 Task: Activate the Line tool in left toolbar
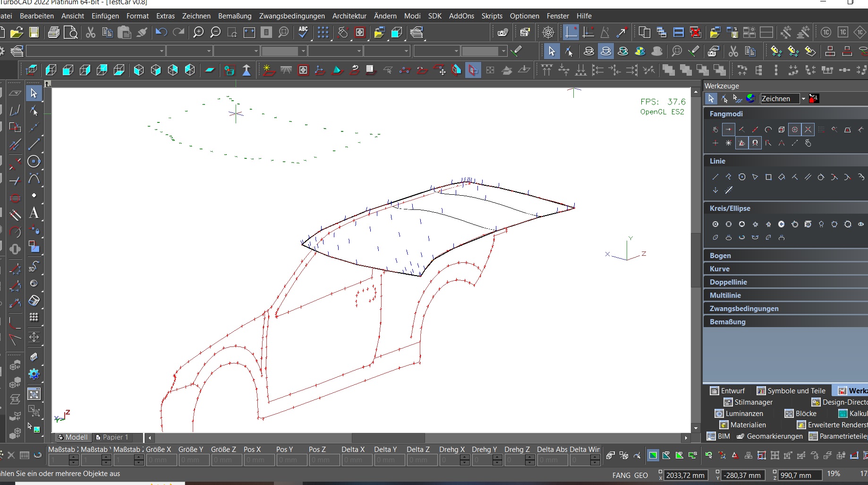(34, 144)
